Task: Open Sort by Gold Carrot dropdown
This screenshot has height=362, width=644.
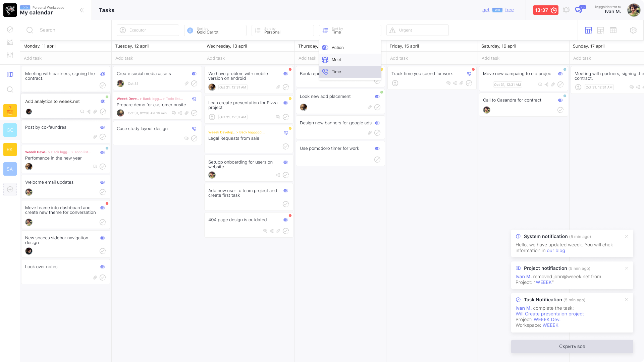Action: coord(215,30)
